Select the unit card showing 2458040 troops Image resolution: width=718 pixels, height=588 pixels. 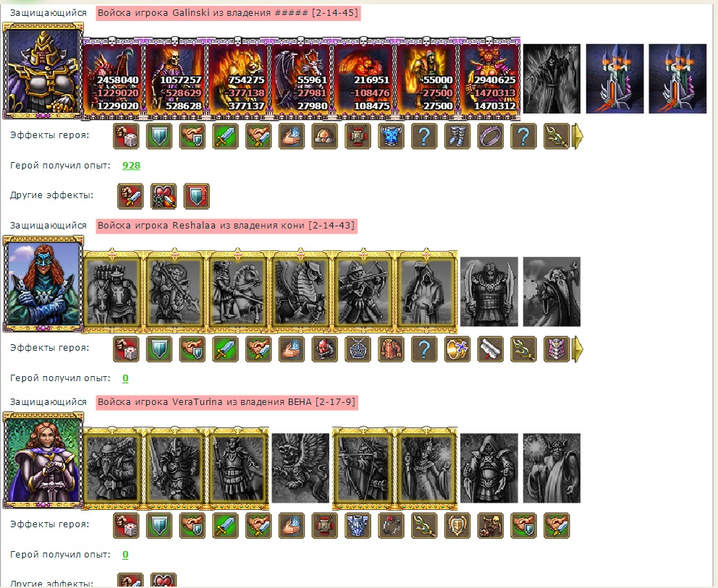(x=113, y=78)
